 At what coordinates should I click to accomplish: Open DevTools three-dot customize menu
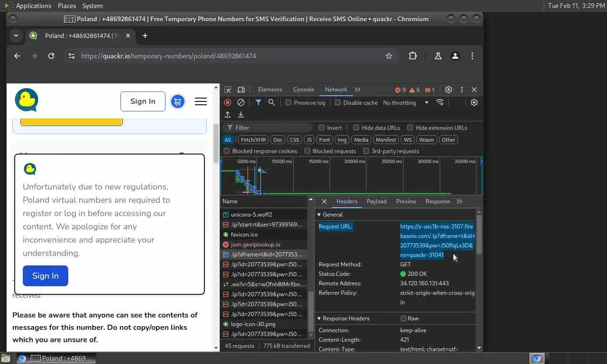click(x=462, y=90)
